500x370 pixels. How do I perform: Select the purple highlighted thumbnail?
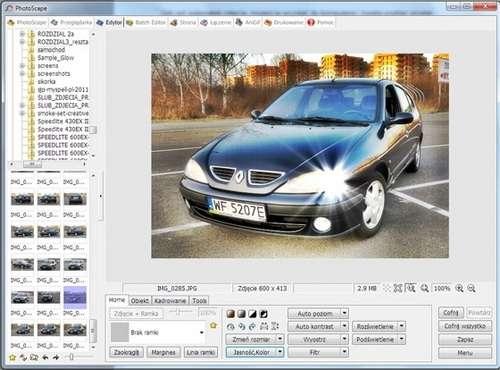[x=75, y=297]
